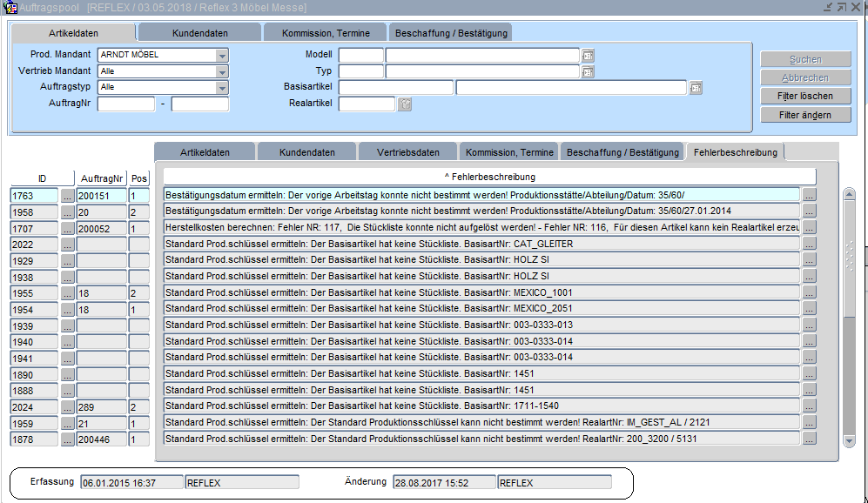
Task: Click ellipsis at end of IM_GEST_AL error row
Action: 809,422
